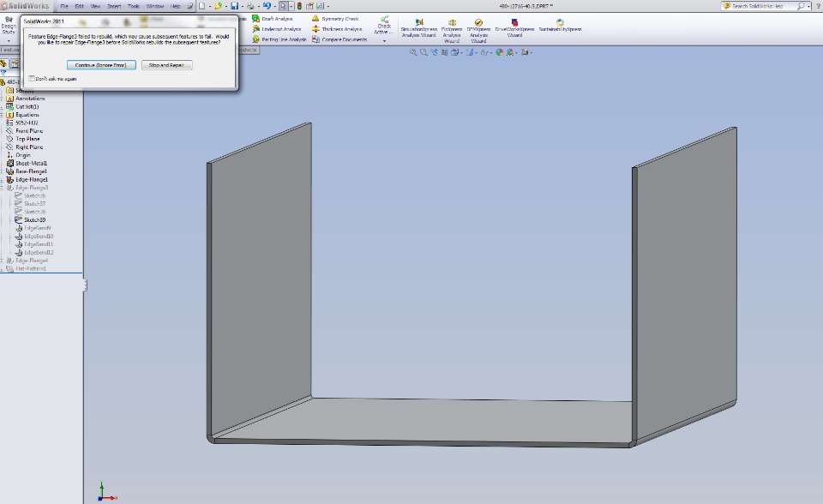Click Continue (Ignore Error) in the dialog
This screenshot has height=504, width=823.
[101, 65]
